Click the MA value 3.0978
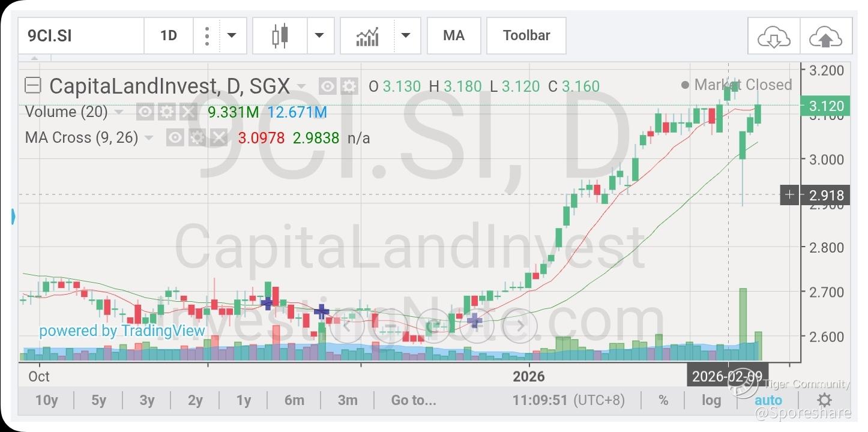Image resolution: width=868 pixels, height=432 pixels. 261,138
